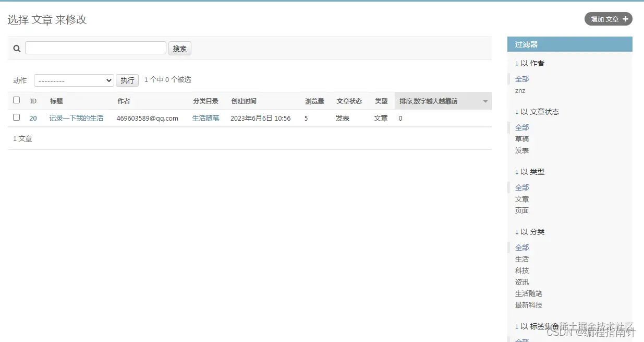Select 全部 under 以 类型 filter
Image resolution: width=644 pixels, height=342 pixels.
(522, 187)
